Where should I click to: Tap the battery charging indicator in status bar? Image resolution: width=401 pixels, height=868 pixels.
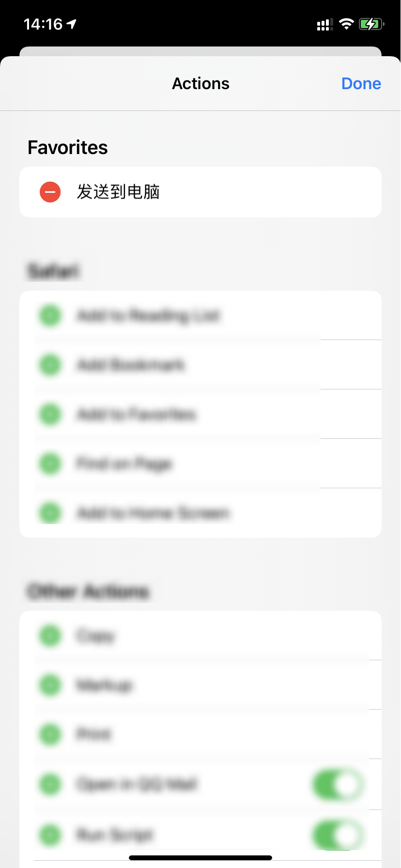point(371,24)
